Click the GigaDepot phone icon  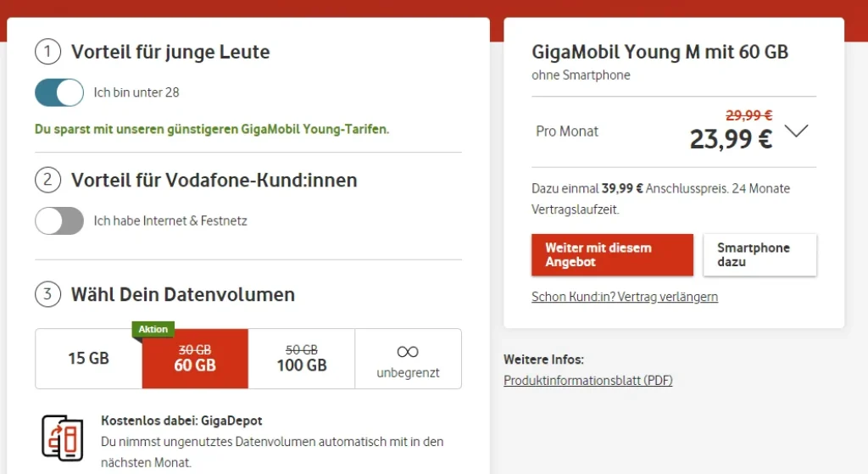[x=63, y=438]
